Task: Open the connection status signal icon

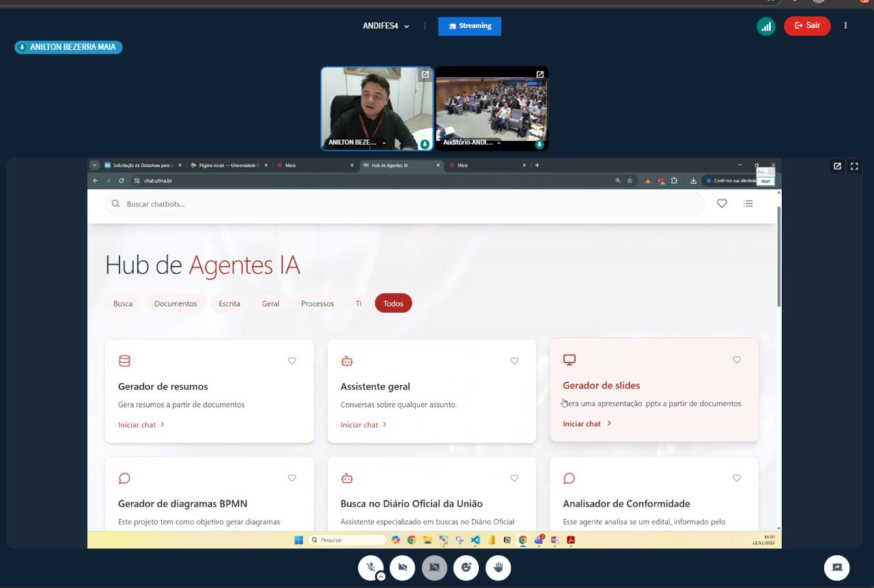Action: pos(766,26)
